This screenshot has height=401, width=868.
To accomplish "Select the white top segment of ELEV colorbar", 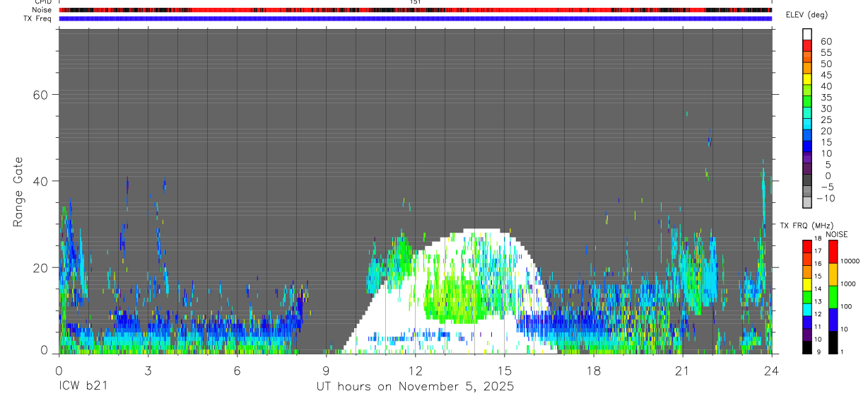I will tap(807, 33).
